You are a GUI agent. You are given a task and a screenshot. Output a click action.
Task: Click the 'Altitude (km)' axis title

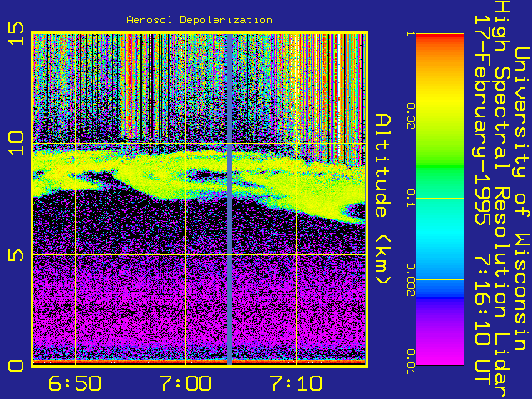point(383,199)
